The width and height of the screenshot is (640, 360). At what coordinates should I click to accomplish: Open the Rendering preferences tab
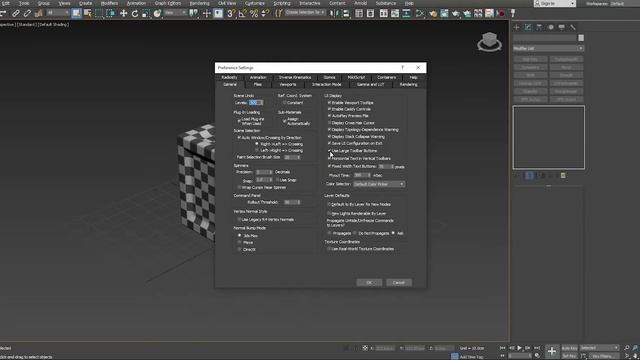[409, 84]
